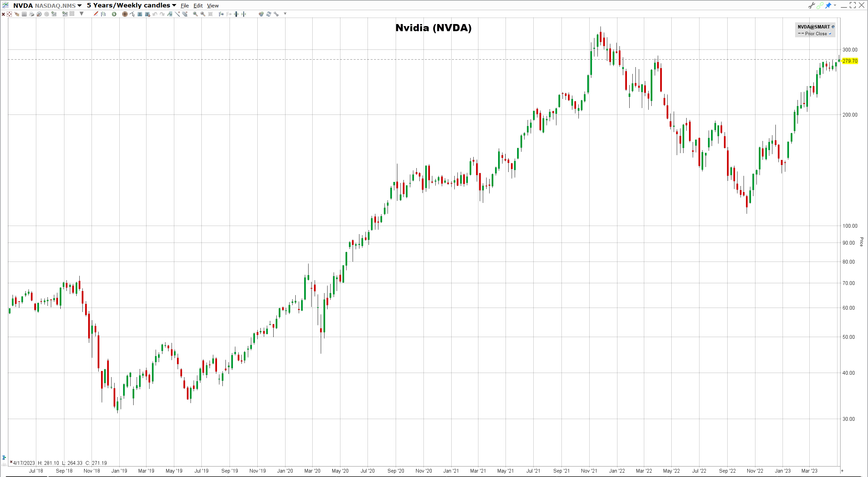
Task: Click the Jan '19 date axis label
Action: coord(119,471)
